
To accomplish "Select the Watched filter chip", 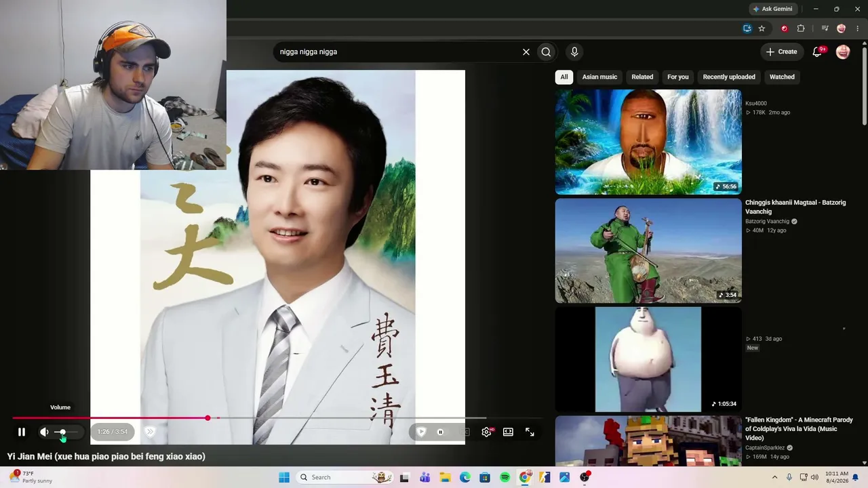I will coord(782,77).
